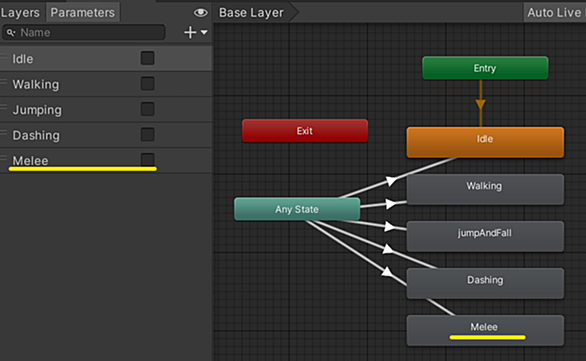The width and height of the screenshot is (586, 361).
Task: Focus the Name search field
Action: coord(84,33)
